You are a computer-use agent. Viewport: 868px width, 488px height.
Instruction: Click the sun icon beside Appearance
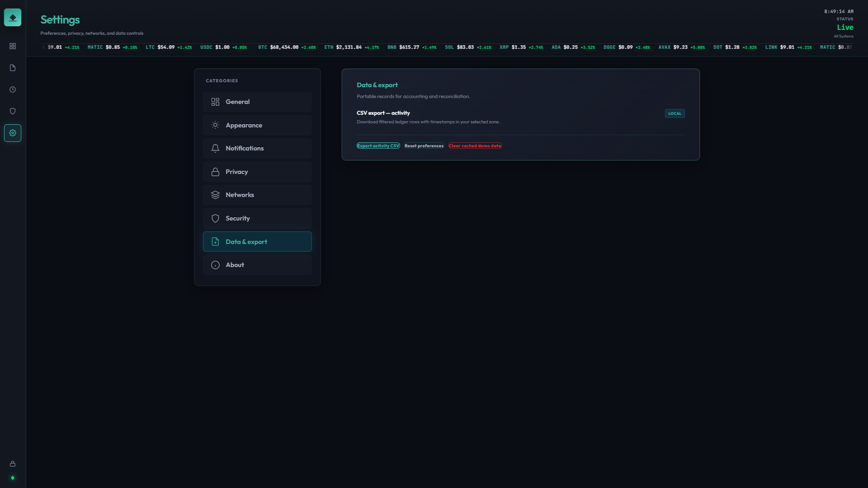pyautogui.click(x=215, y=125)
